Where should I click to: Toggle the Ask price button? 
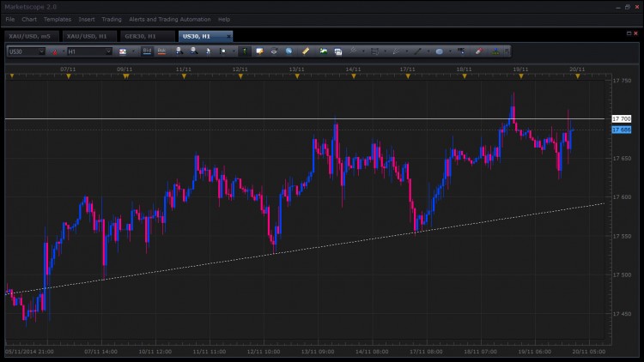tap(161, 51)
